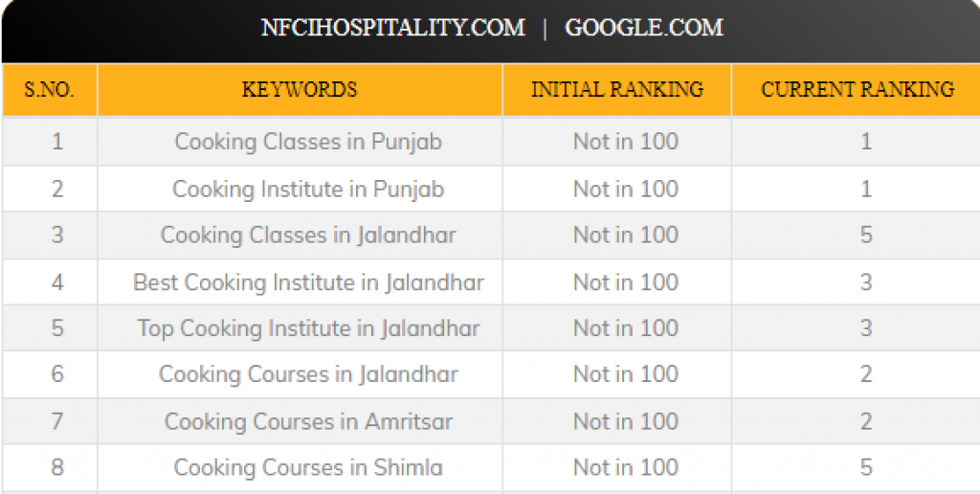Select Top Cooking Institute in Jalandhar
The width and height of the screenshot is (980, 494).
pos(308,328)
